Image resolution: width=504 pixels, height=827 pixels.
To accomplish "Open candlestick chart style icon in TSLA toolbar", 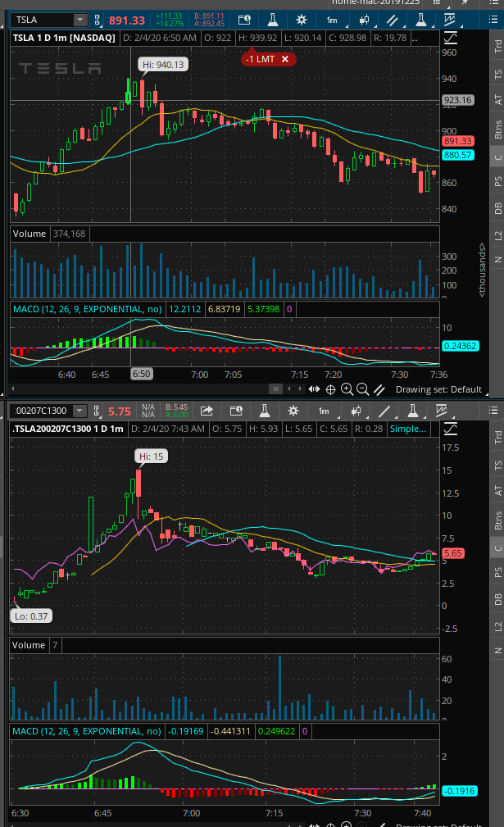I will click(x=365, y=20).
